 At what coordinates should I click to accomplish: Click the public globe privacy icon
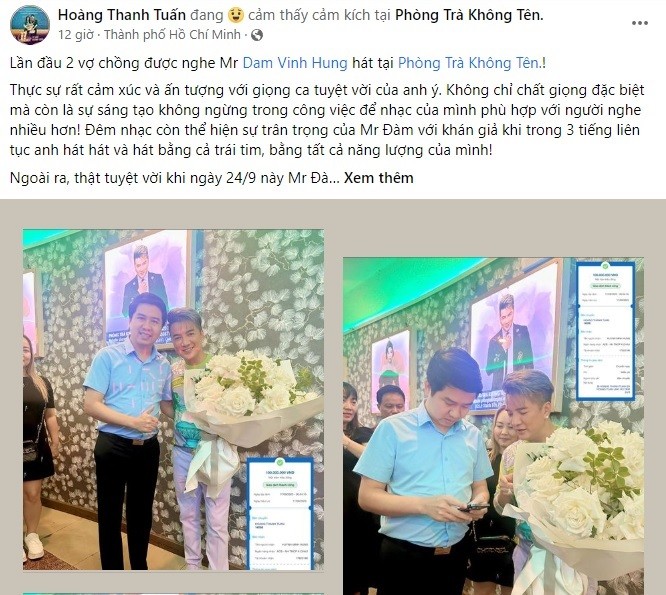point(257,35)
